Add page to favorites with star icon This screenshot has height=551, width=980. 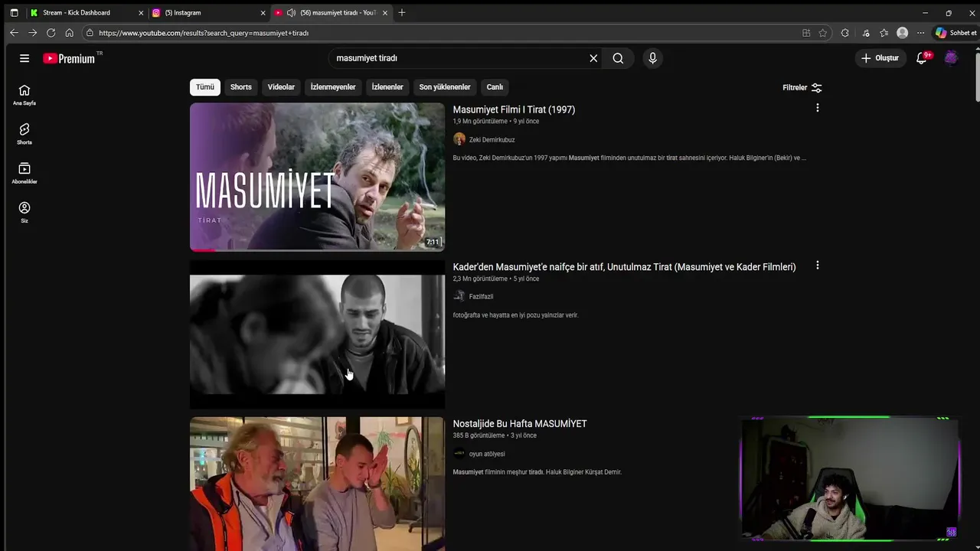click(822, 33)
